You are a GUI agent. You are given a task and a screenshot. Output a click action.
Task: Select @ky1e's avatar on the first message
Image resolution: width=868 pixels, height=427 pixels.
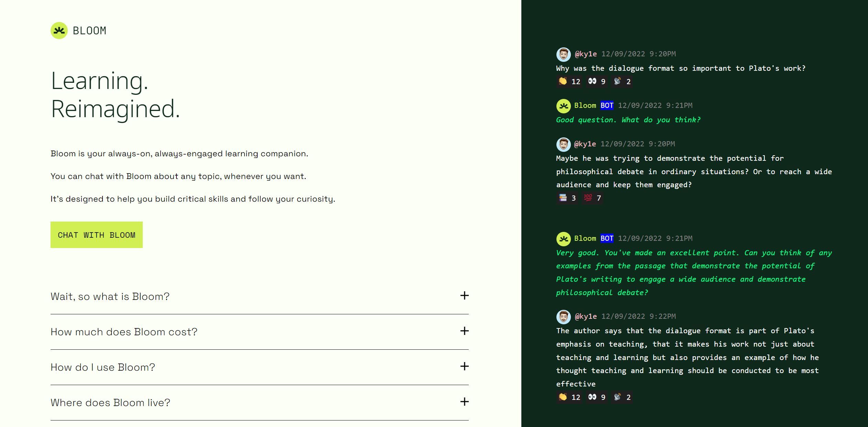[x=563, y=54]
